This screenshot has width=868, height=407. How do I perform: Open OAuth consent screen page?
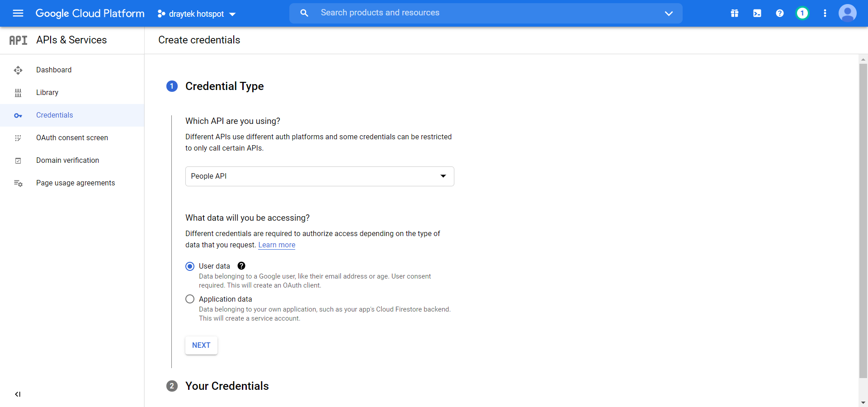pyautogui.click(x=72, y=138)
